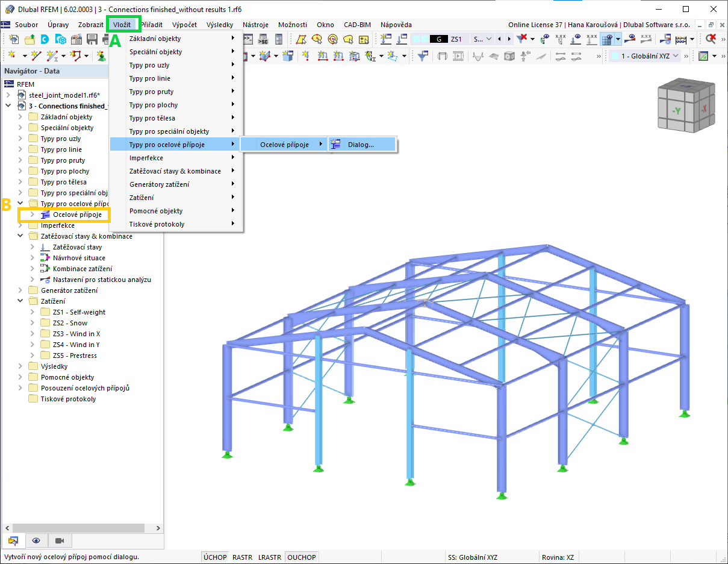The image size is (728, 564).
Task: Click the next load case arrow
Action: [x=509, y=39]
